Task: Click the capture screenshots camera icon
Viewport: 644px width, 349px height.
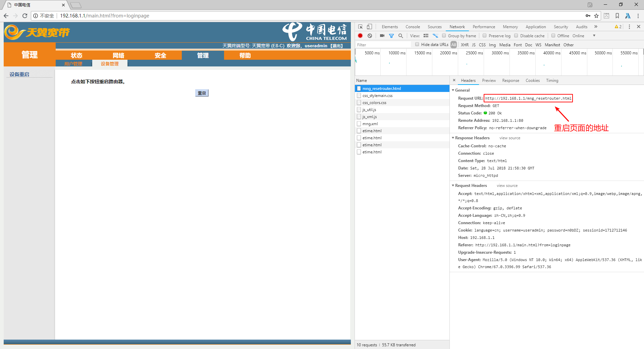Action: [x=382, y=36]
